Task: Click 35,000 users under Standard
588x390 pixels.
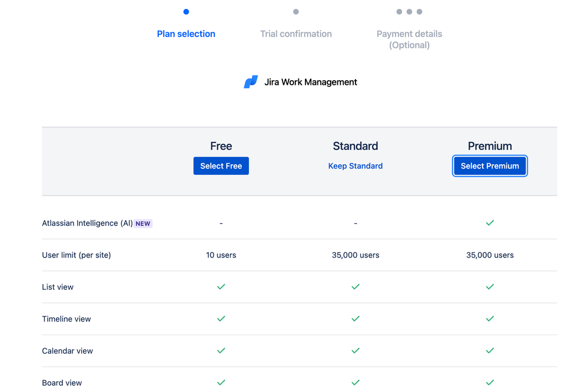Action: point(355,255)
